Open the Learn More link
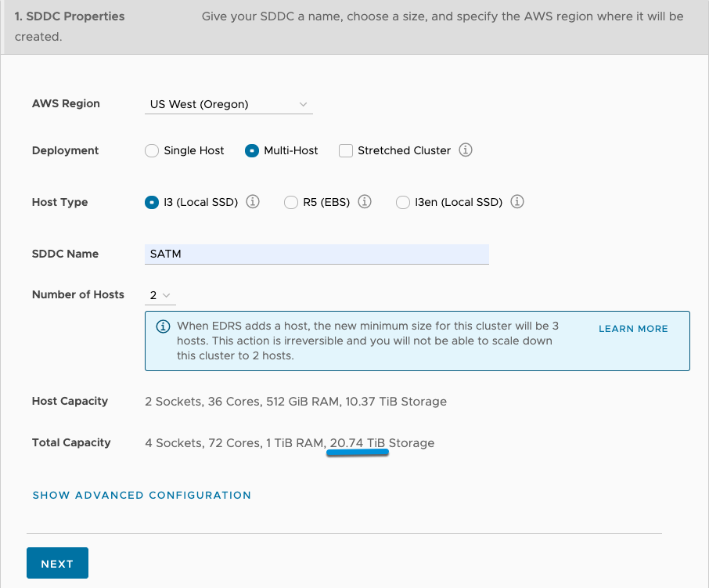 [633, 329]
